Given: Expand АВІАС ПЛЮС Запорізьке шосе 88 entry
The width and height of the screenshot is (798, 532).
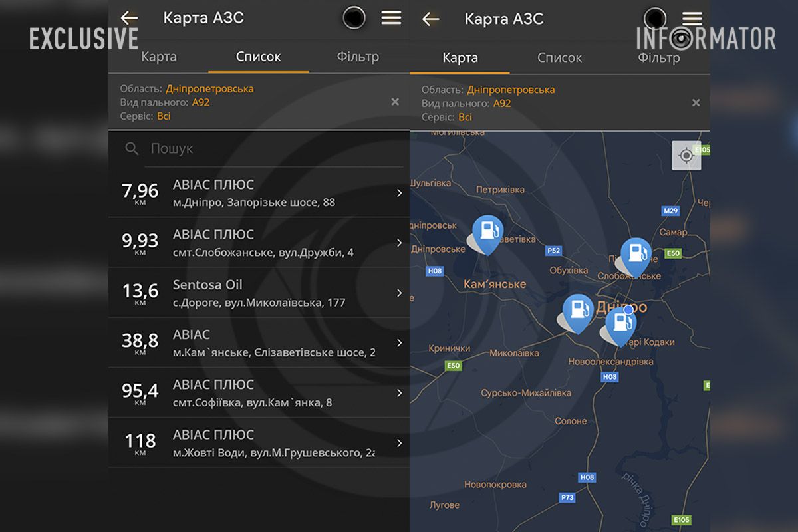Looking at the screenshot, I should click(399, 193).
